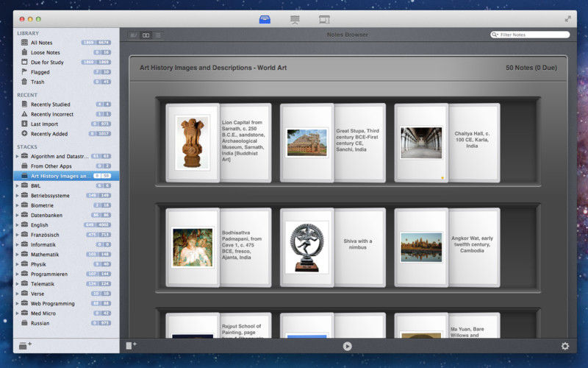Expand the Physik stack

click(x=17, y=264)
